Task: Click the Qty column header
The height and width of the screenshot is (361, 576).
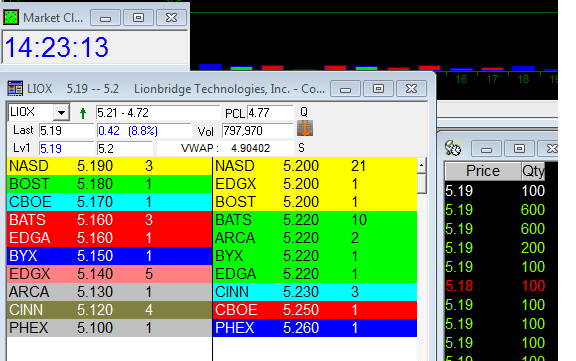Action: (x=533, y=171)
